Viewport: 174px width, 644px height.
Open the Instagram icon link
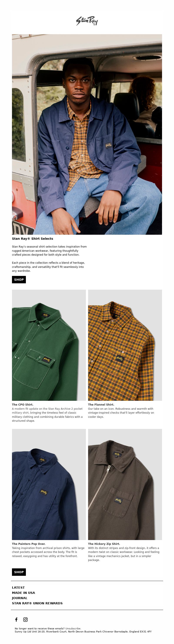pyautogui.click(x=25, y=619)
